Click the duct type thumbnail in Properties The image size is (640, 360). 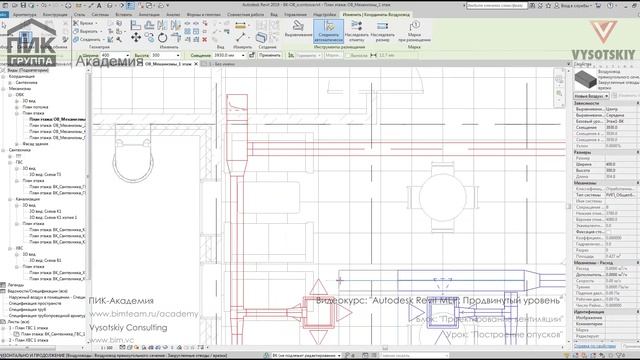click(585, 79)
